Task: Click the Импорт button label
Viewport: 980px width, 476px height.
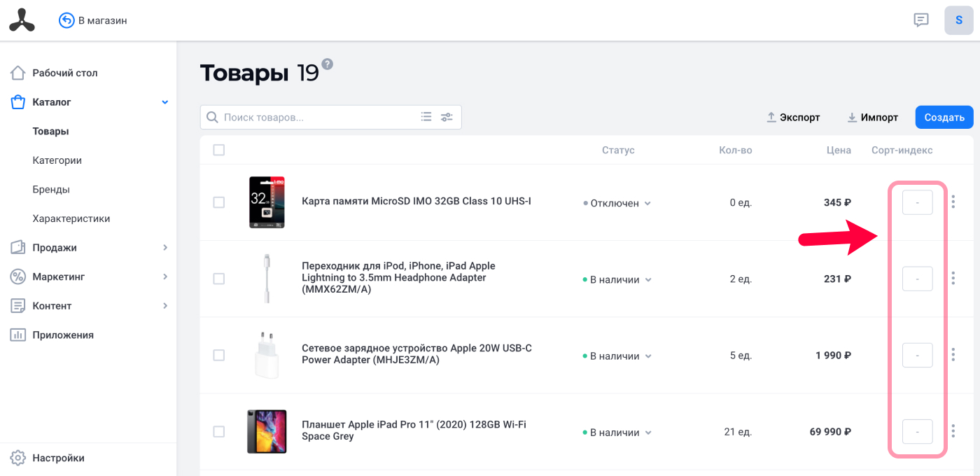Action: click(880, 118)
